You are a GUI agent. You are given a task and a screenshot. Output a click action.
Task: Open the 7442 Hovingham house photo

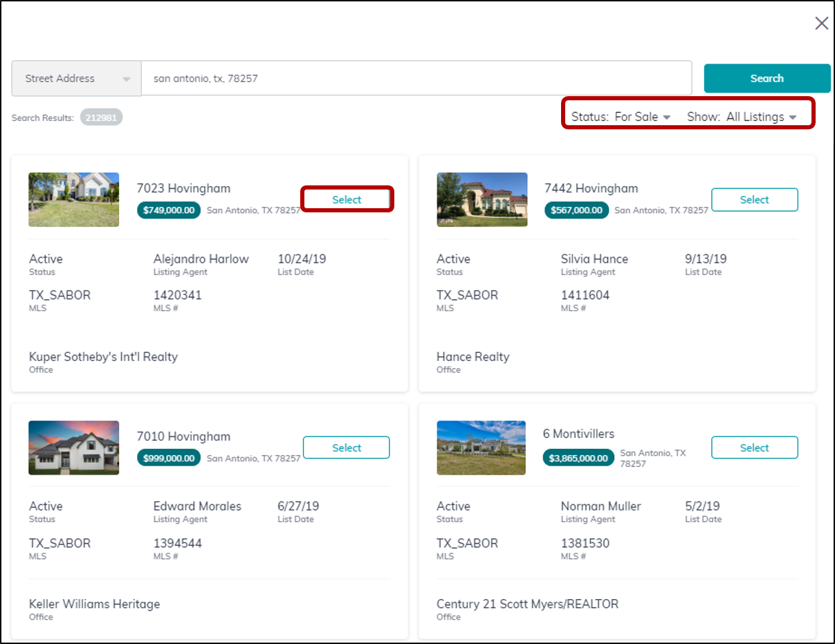point(482,199)
